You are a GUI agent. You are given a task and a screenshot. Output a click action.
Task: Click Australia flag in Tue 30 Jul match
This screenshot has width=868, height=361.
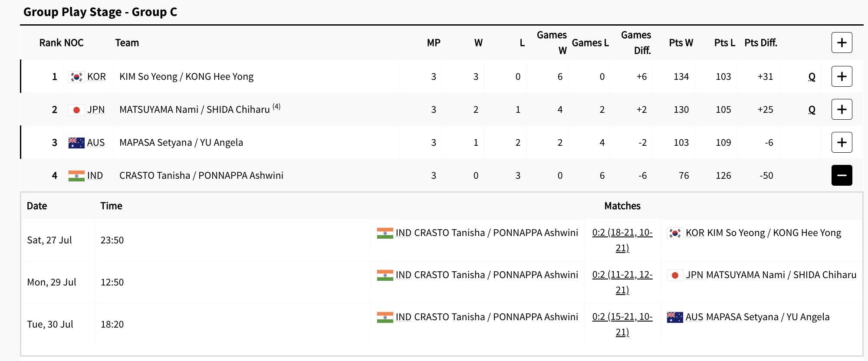pyautogui.click(x=675, y=317)
